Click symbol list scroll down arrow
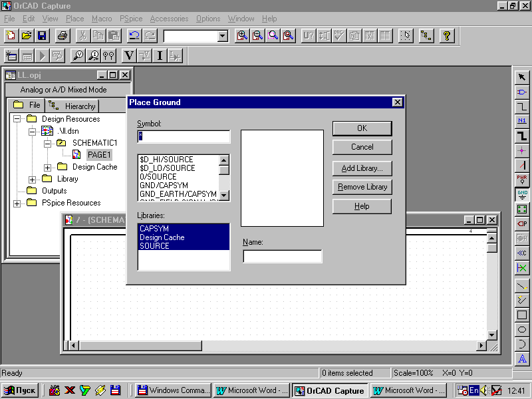The height and width of the screenshot is (399, 532). click(x=224, y=195)
